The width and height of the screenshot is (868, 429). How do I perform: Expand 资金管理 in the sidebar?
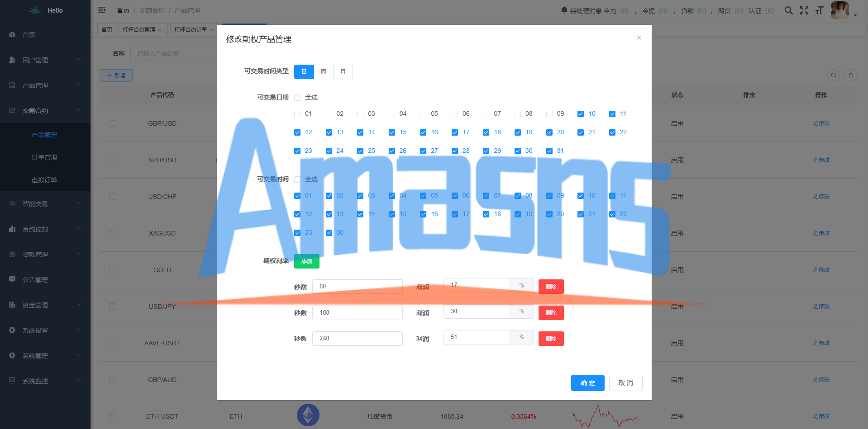45,305
